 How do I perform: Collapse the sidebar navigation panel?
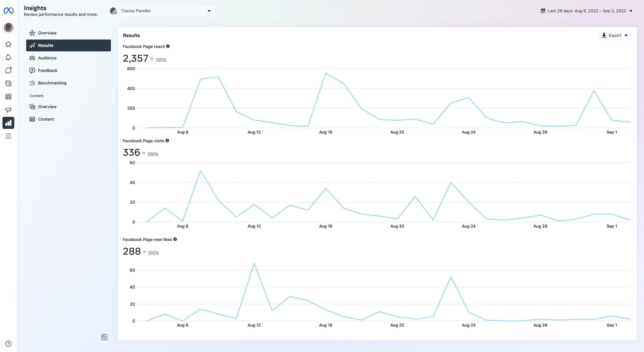point(104,337)
